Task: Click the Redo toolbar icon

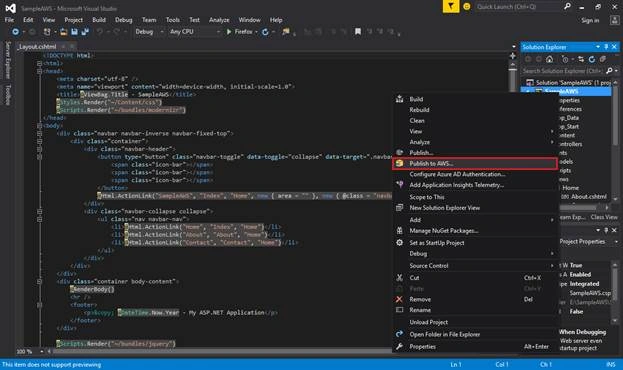Action: click(x=116, y=31)
